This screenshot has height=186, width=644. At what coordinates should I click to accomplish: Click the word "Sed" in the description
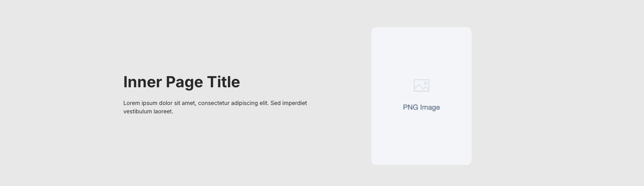point(276,103)
